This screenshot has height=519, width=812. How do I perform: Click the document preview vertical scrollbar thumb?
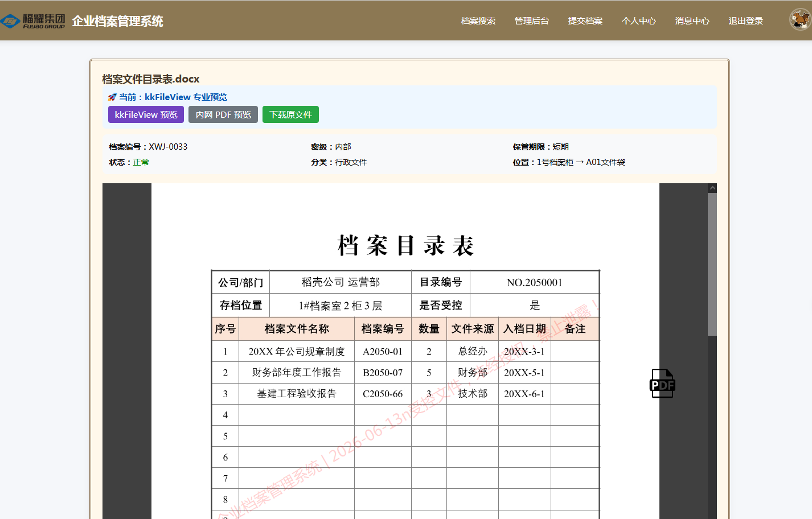(712, 265)
